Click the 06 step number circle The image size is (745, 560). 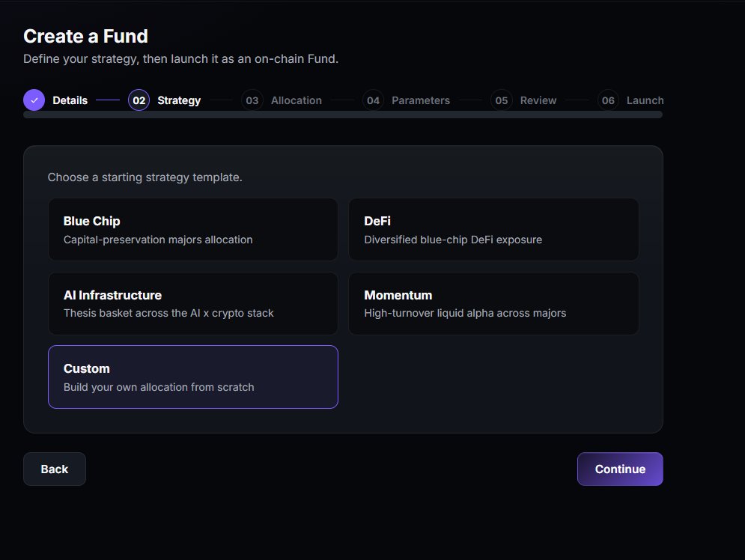coord(608,100)
